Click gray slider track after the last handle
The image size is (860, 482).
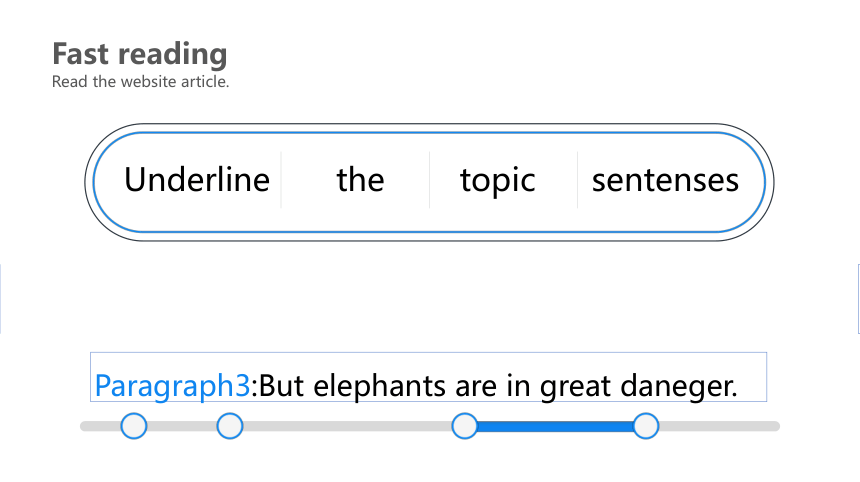tap(720, 426)
